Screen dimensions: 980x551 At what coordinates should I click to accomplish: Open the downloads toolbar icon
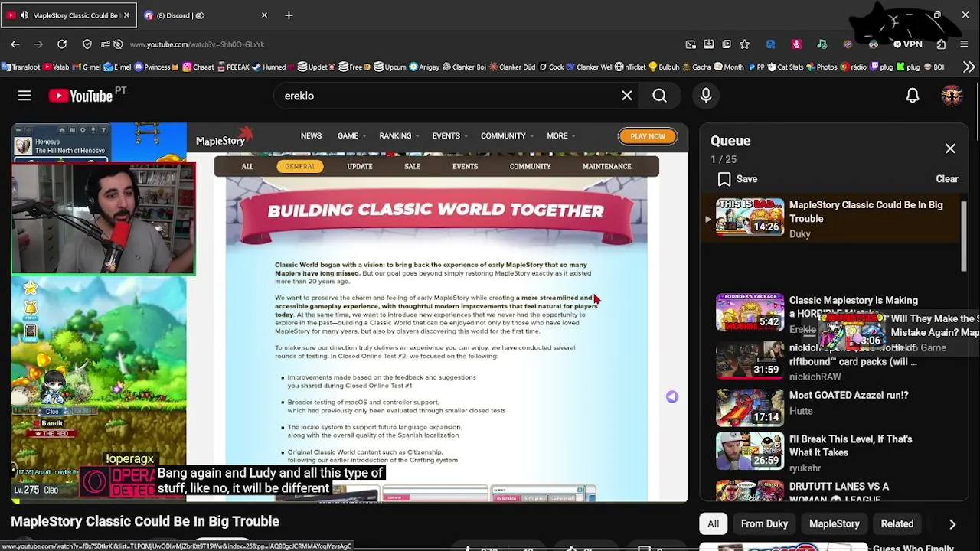pyautogui.click(x=708, y=44)
